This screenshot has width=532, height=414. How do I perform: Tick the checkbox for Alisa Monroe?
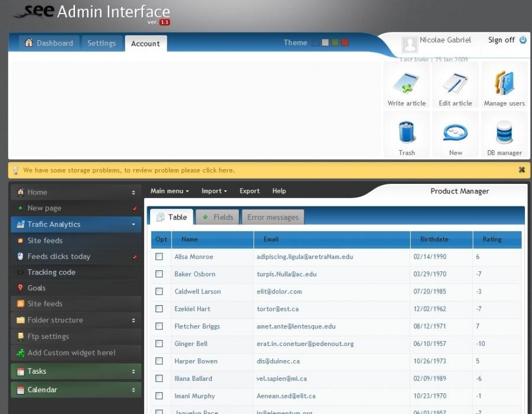click(159, 257)
